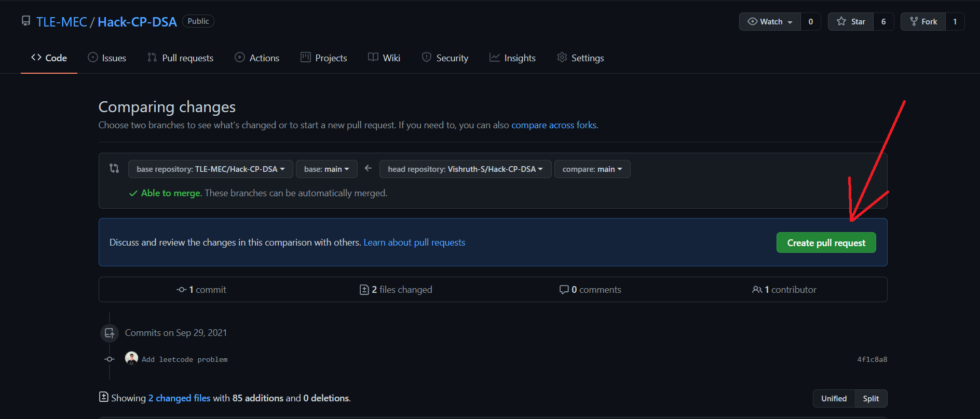This screenshot has height=419, width=980.
Task: Open the watchers count showing 0
Action: click(811, 22)
